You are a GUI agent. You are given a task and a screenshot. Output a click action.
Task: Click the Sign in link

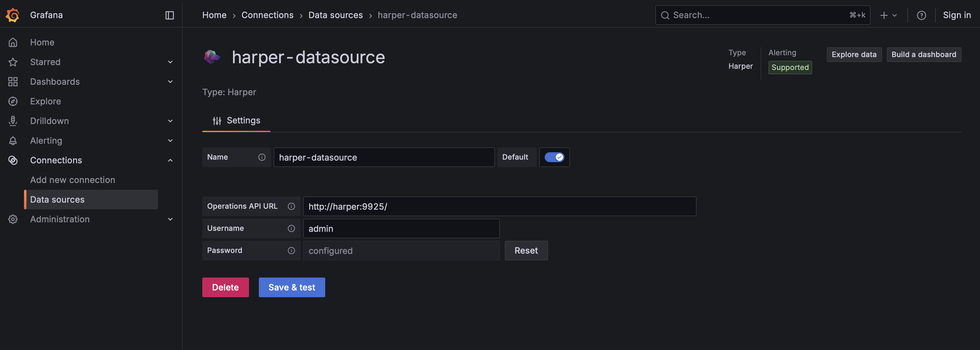(957, 15)
